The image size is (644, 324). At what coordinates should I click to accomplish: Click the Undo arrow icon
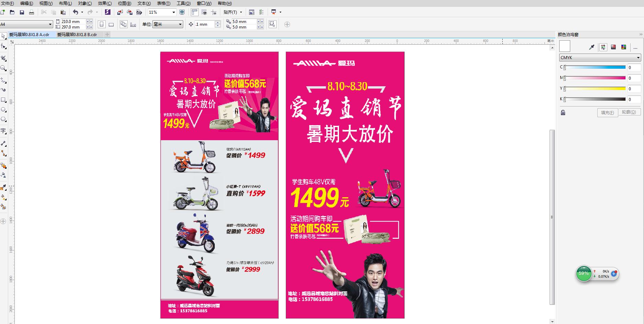click(x=75, y=12)
